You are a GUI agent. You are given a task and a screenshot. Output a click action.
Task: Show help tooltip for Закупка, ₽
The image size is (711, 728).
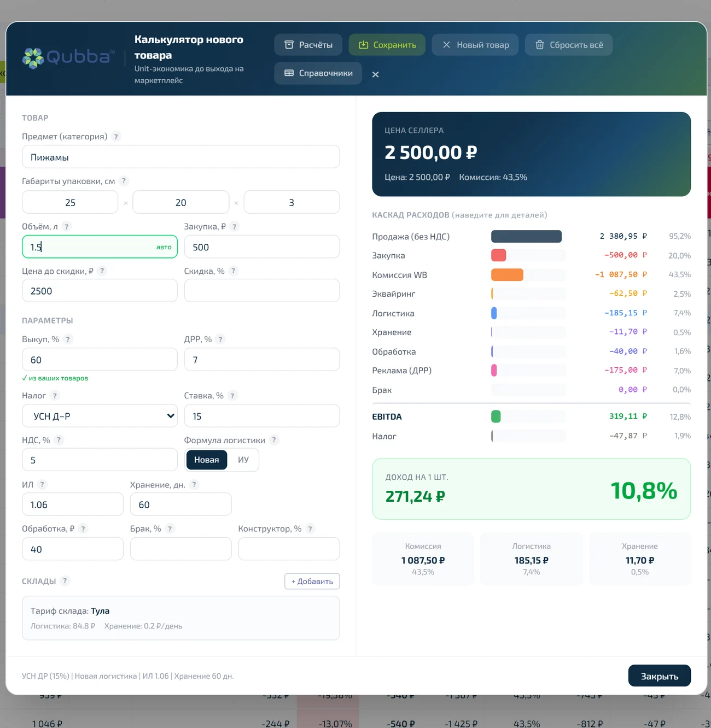click(234, 226)
